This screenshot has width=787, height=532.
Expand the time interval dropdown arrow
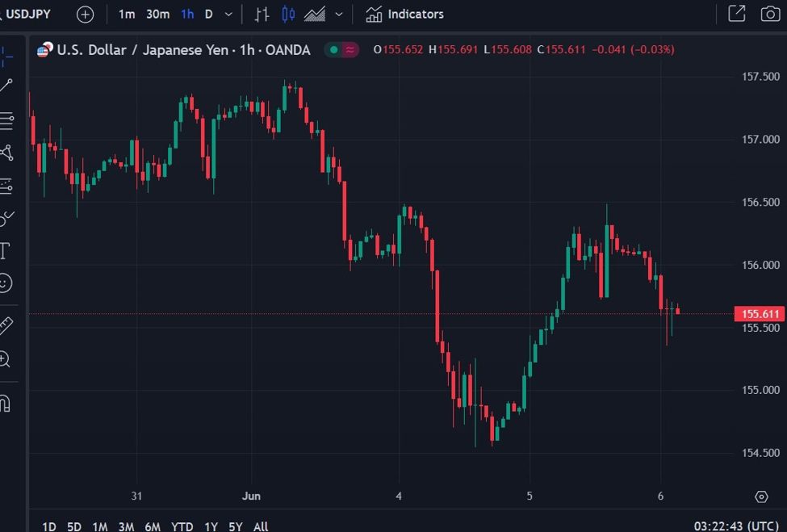(229, 15)
